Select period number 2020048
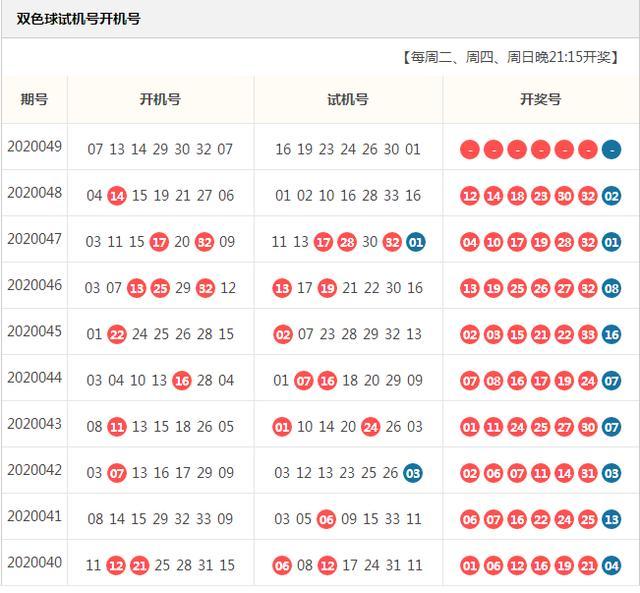640x593 pixels. pyautogui.click(x=34, y=193)
